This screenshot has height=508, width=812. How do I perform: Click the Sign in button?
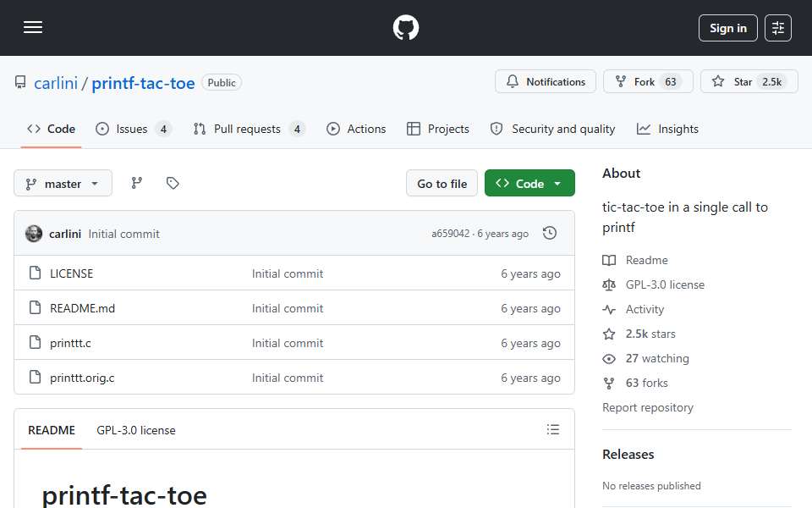[x=727, y=28]
